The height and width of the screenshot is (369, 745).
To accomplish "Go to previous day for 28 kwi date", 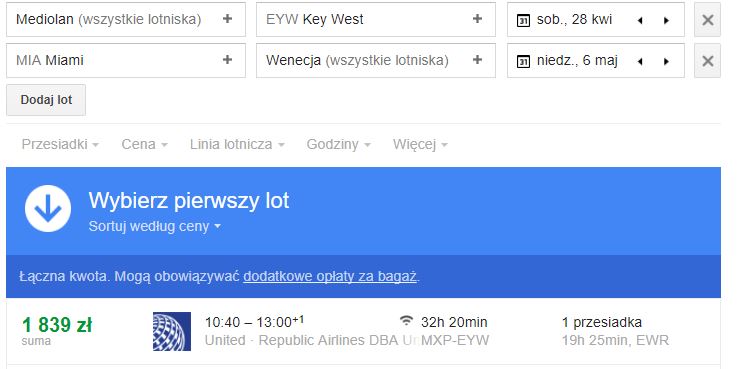I will click(x=640, y=20).
